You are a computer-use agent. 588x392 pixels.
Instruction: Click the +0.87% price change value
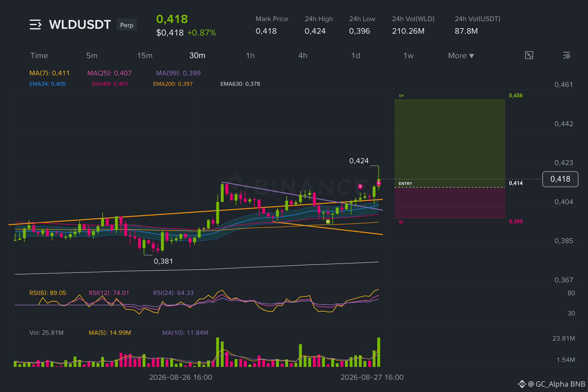(x=202, y=33)
